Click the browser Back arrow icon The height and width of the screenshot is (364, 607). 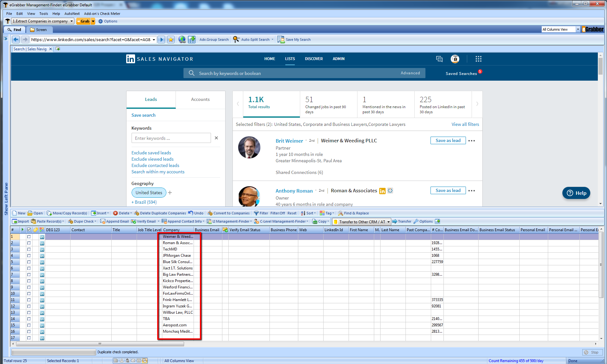tap(16, 40)
